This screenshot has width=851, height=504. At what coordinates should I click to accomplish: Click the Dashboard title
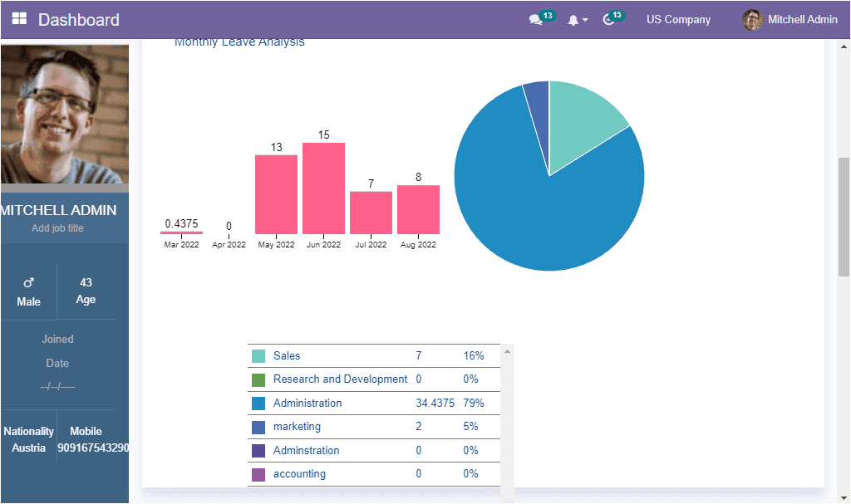[79, 20]
